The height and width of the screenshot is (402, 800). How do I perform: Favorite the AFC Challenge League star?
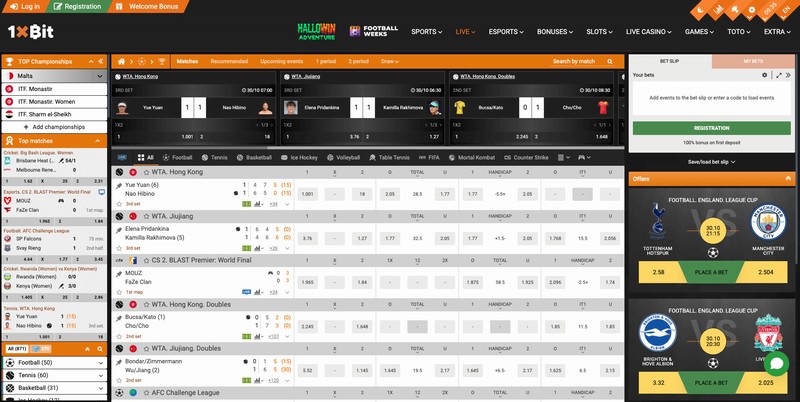coord(146,393)
